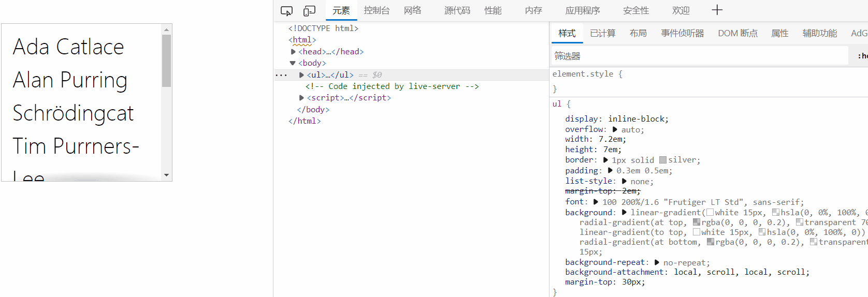Select the DOM 断点 sub-tab
This screenshot has height=297, width=868.
[x=737, y=33]
